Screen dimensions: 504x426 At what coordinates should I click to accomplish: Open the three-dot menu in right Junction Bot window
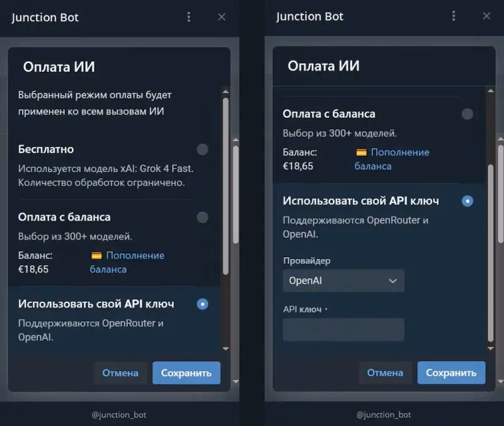tap(454, 16)
